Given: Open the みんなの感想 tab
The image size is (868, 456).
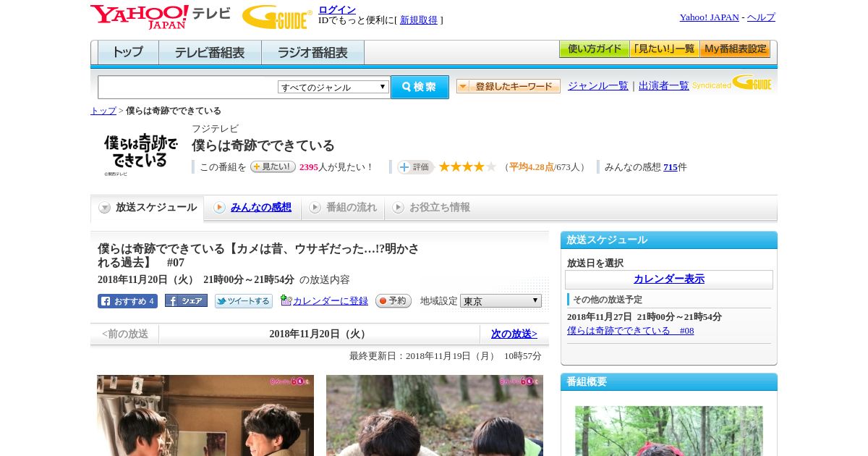Looking at the screenshot, I should (261, 207).
